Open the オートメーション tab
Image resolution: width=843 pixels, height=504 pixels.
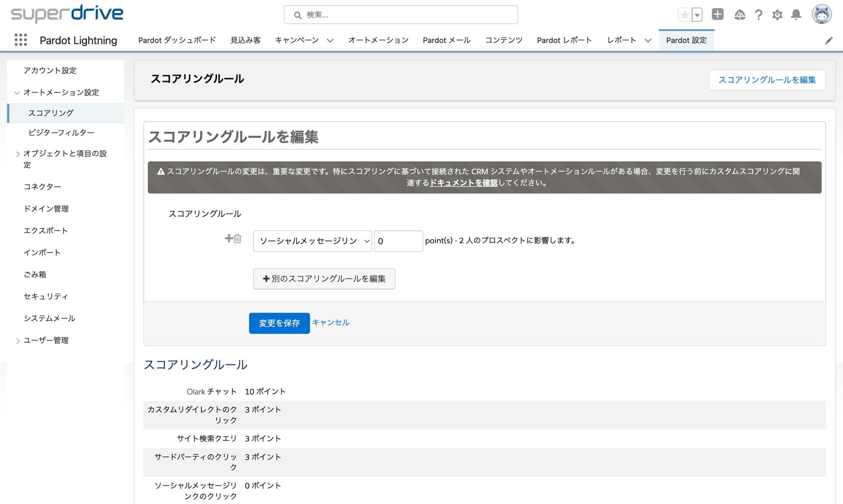pos(378,40)
